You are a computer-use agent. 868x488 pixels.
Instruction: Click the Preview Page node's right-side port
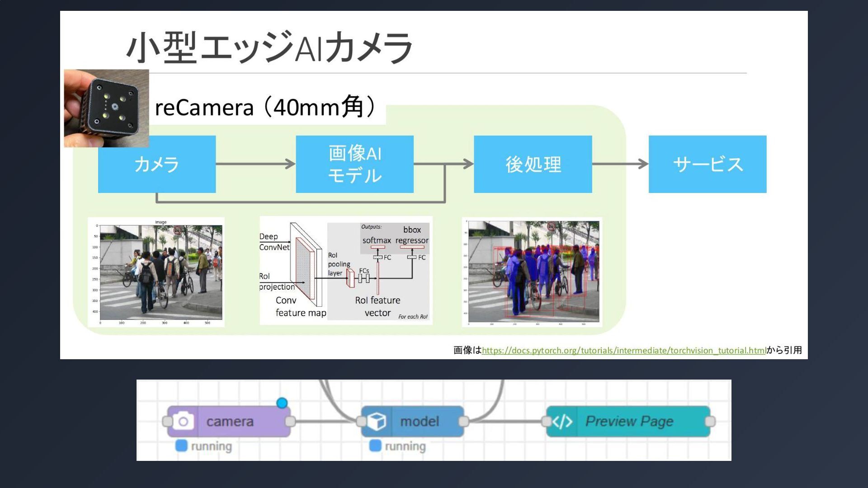(x=710, y=422)
